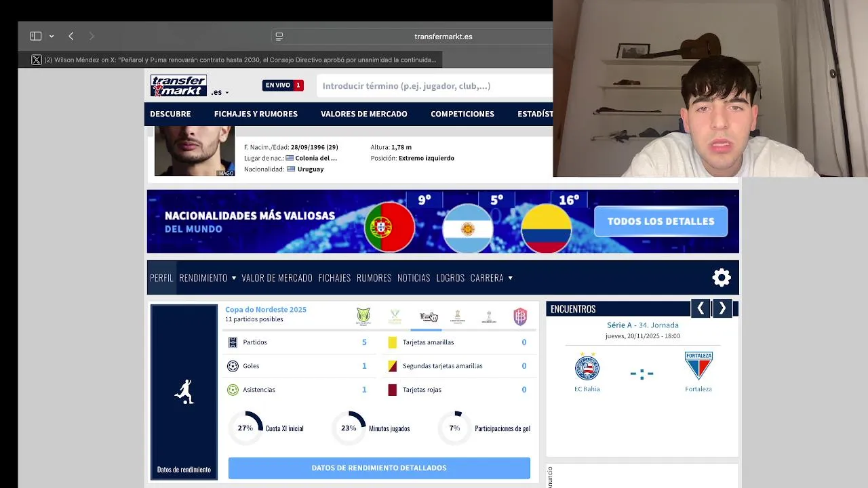The height and width of the screenshot is (488, 868).
Task: Open the VALOR DE MERCADO tab
Action: [x=277, y=278]
